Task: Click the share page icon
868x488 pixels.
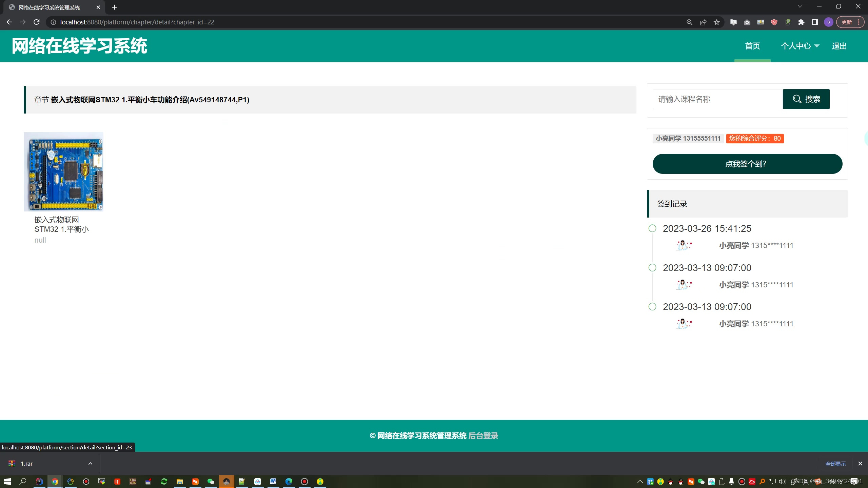Action: 703,22
